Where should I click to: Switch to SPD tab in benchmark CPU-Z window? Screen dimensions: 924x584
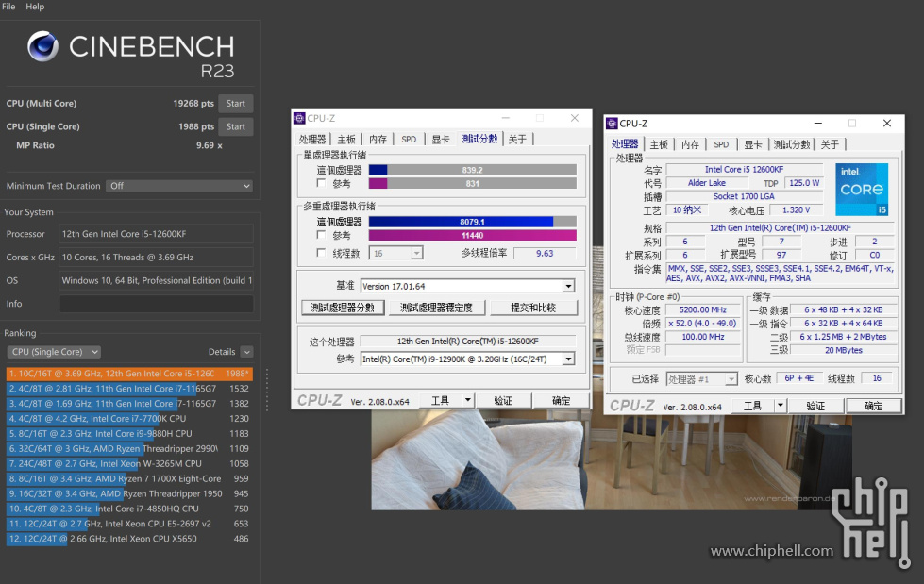[409, 139]
